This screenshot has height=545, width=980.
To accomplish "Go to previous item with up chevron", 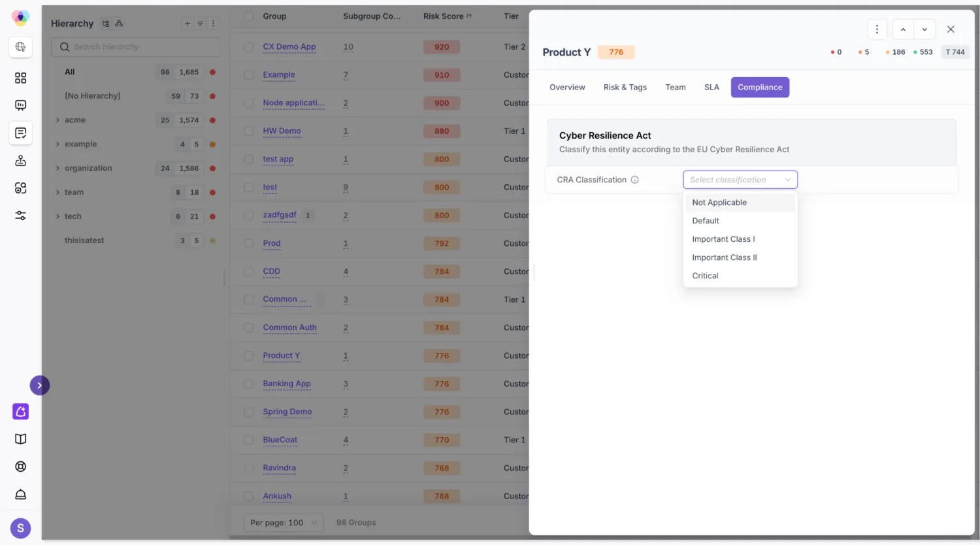I will [903, 29].
